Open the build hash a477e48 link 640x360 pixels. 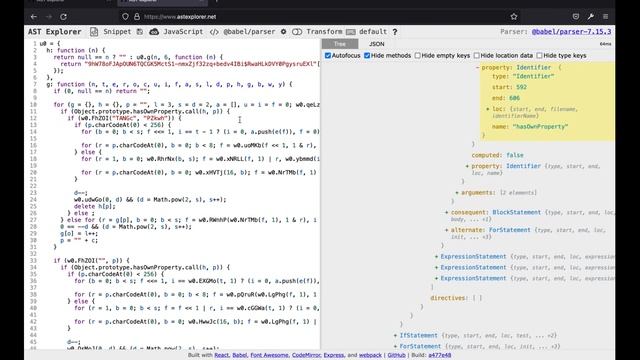(x=440, y=355)
